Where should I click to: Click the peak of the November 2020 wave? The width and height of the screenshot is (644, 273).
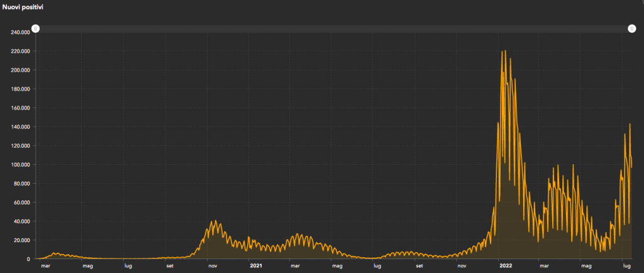tap(215, 221)
